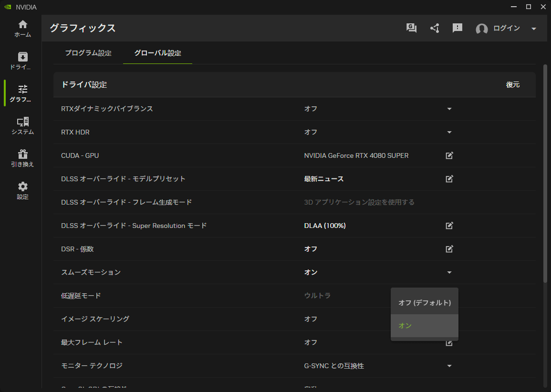This screenshot has width=551, height=392.
Task: Expand the RTX HDR dropdown
Action: 449,132
